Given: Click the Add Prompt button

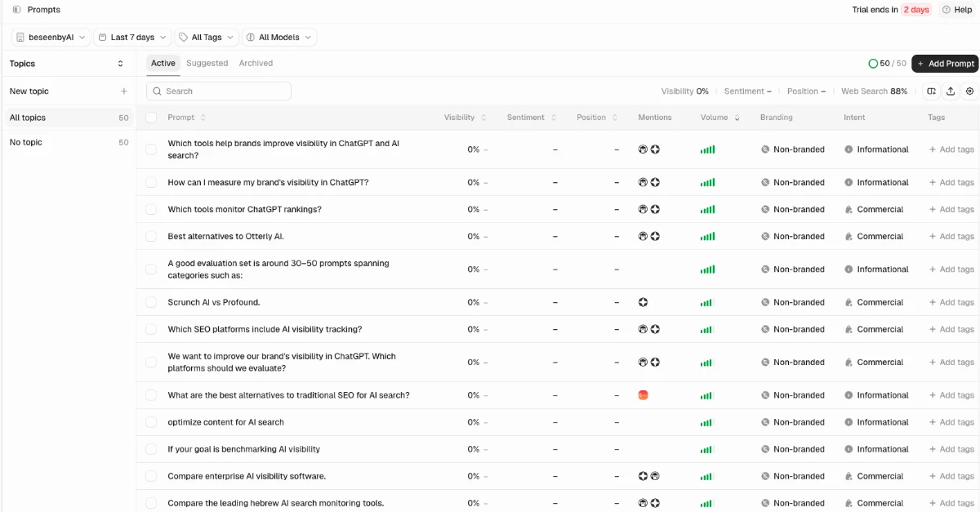Looking at the screenshot, I should [x=945, y=64].
